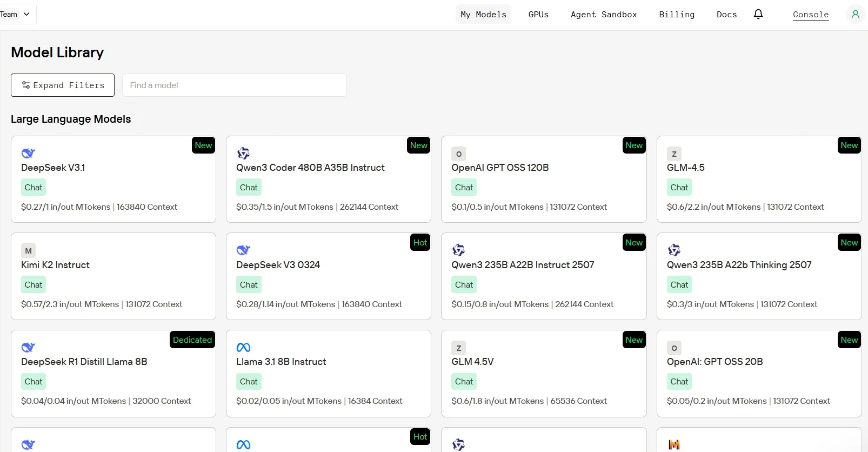Focus the Find a model search field
This screenshot has height=452, width=868.
234,85
